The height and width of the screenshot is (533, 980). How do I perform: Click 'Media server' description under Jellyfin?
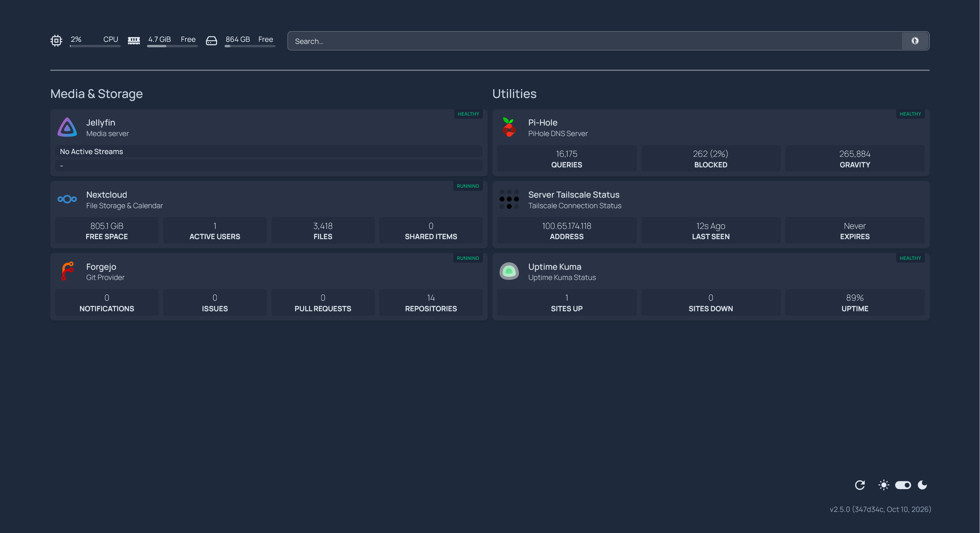[x=108, y=133]
